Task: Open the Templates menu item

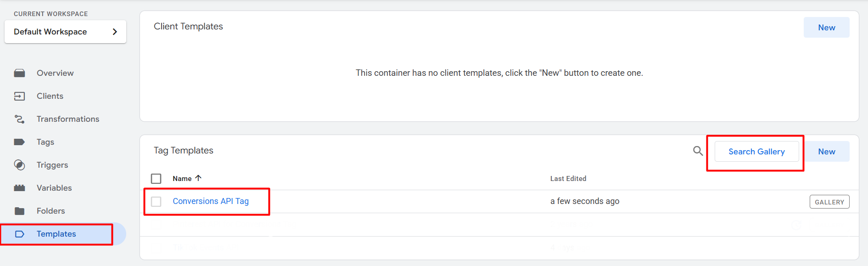Action: (56, 234)
